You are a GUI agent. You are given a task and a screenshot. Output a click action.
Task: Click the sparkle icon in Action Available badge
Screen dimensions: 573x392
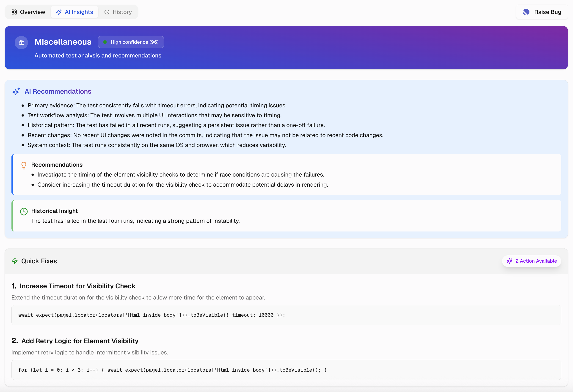tap(509, 261)
